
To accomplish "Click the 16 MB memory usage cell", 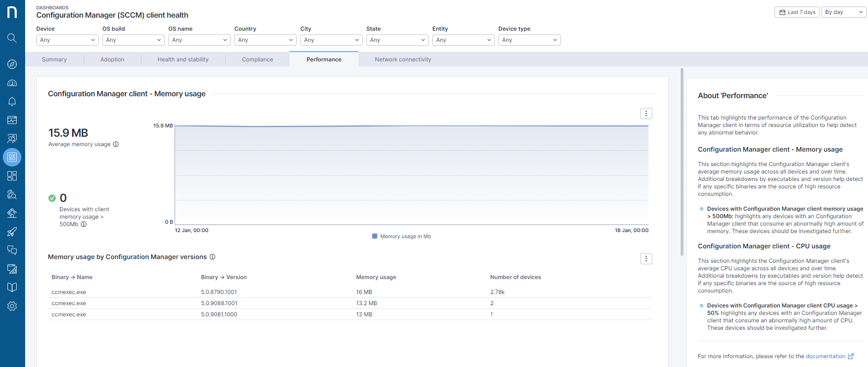I will point(364,292).
